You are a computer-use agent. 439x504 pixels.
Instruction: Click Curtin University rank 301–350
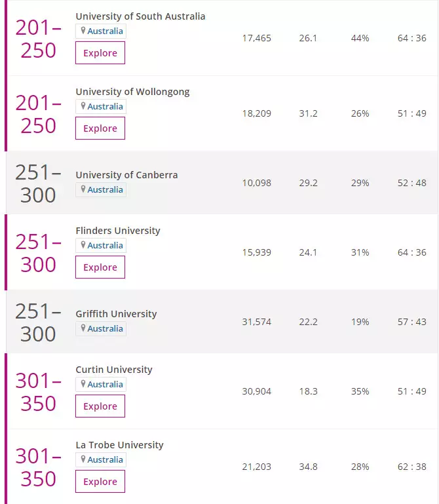pyautogui.click(x=38, y=393)
